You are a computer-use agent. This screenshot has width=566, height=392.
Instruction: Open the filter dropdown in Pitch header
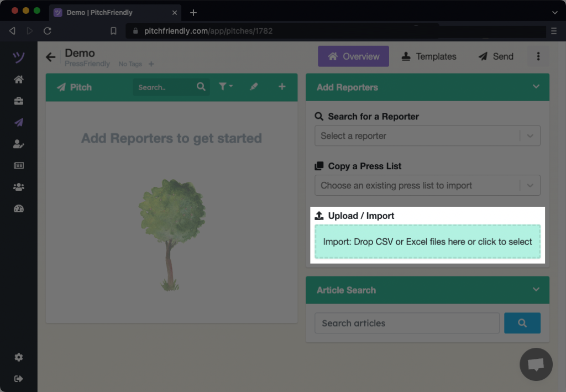[x=225, y=87]
